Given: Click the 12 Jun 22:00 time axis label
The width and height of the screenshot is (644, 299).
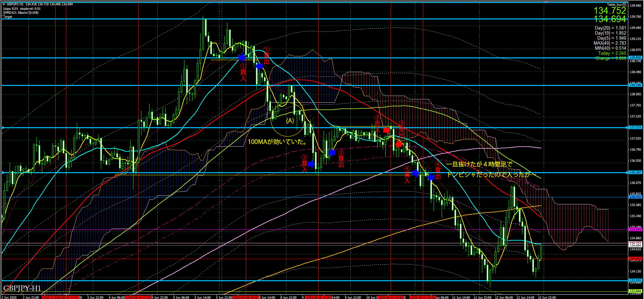Looking at the screenshot, I should pyautogui.click(x=547, y=297).
